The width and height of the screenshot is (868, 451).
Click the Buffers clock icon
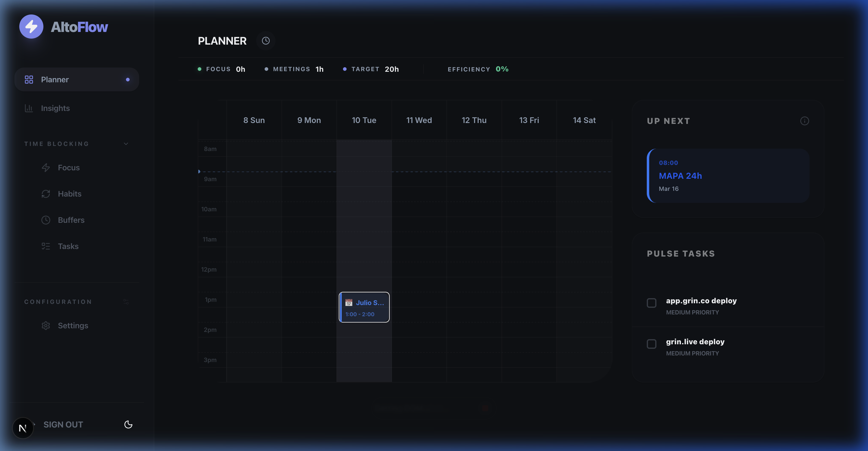click(46, 220)
